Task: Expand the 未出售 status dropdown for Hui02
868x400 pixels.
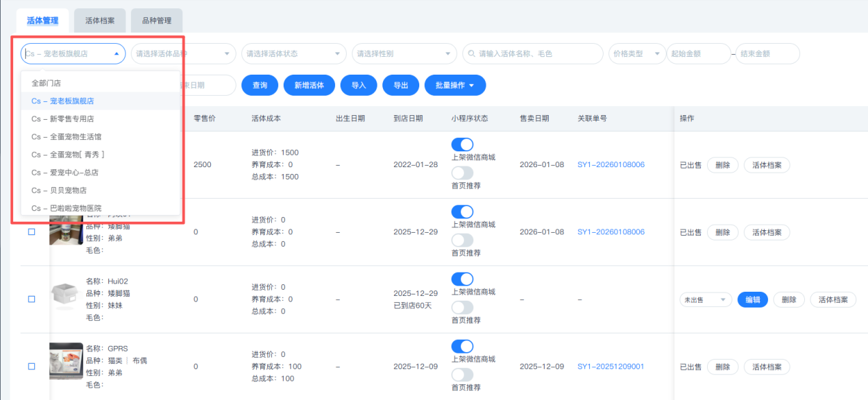Action: 706,299
